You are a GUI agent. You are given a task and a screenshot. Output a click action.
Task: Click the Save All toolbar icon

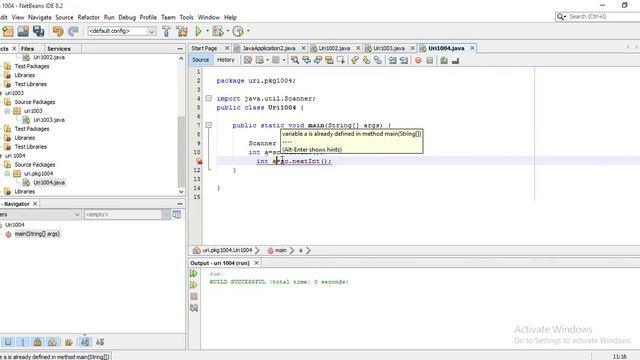pyautogui.click(x=38, y=31)
